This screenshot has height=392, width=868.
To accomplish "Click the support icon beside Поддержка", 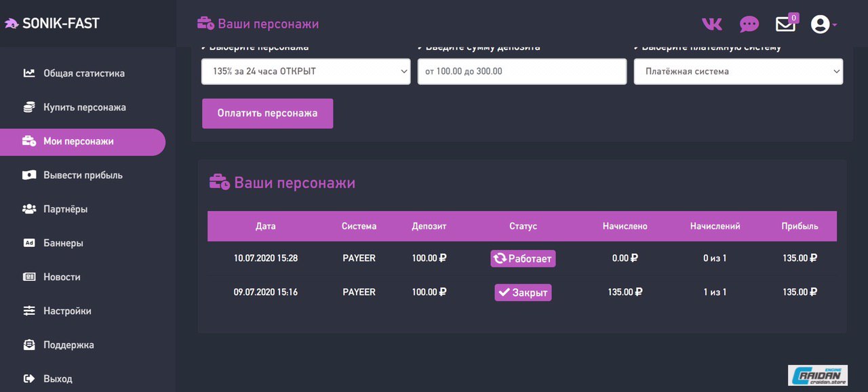I will [29, 345].
